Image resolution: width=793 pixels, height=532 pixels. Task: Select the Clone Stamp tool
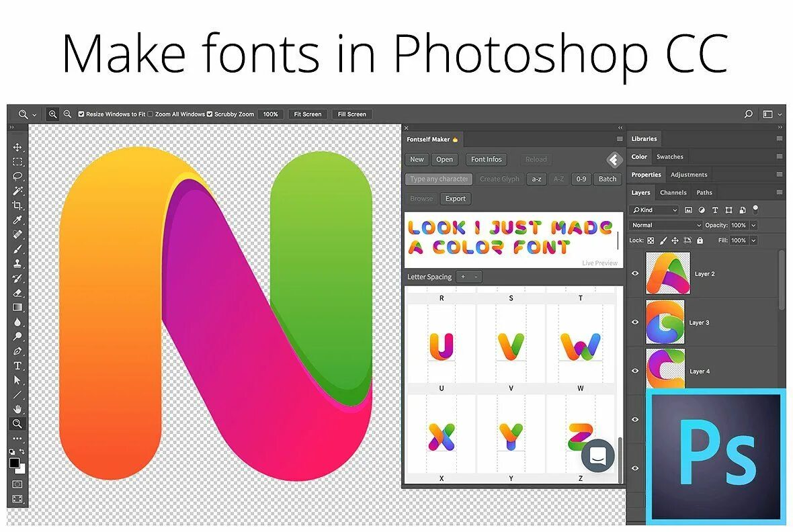tap(17, 263)
